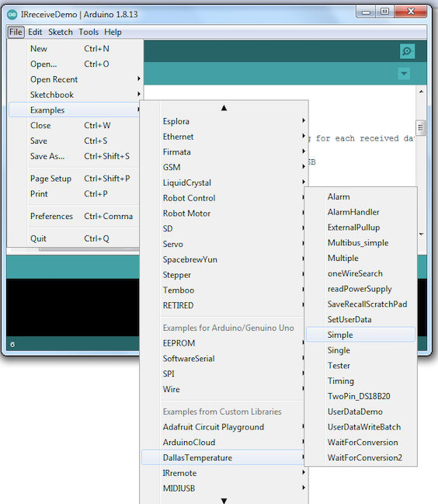The width and height of the screenshot is (438, 504).
Task: Open the oneWireSearch example sketch
Action: coord(361,273)
